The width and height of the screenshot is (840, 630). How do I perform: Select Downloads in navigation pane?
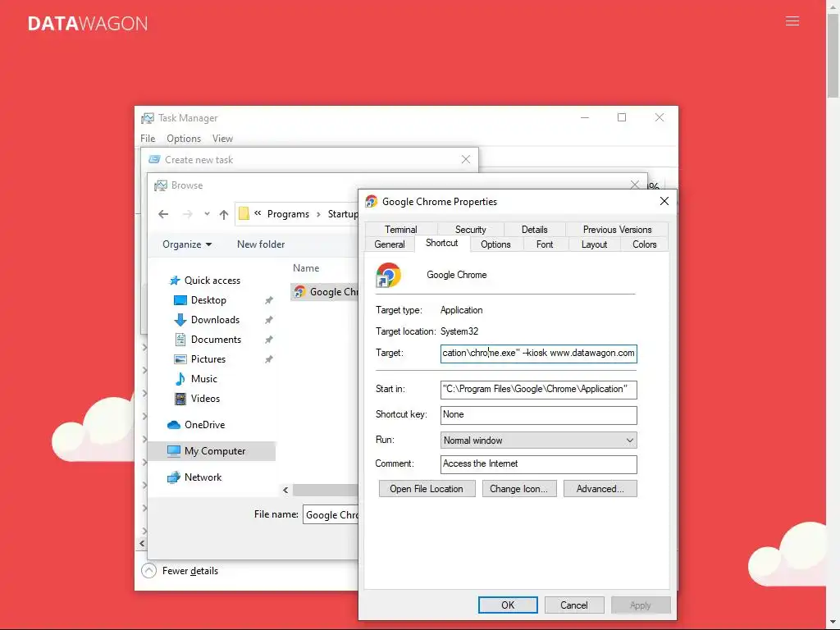click(x=215, y=320)
